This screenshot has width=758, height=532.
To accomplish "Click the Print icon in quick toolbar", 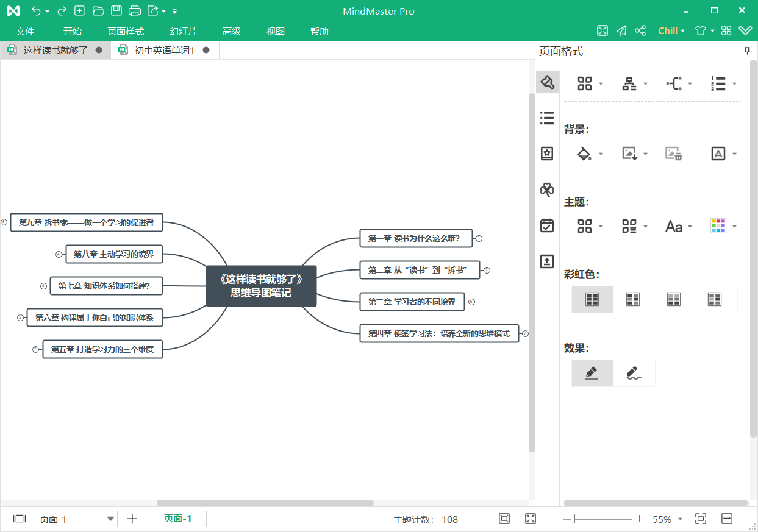I will click(135, 11).
